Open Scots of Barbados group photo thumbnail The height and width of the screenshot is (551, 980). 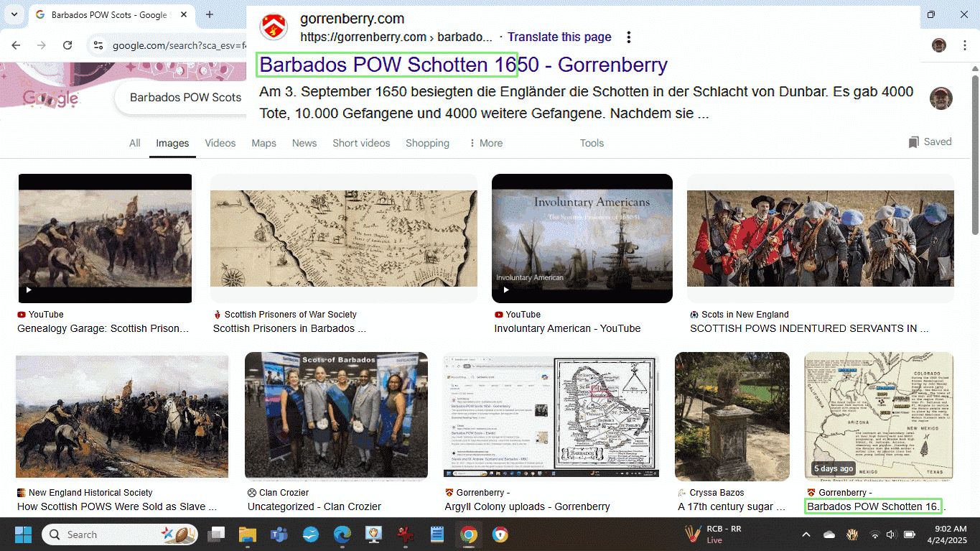pos(336,417)
